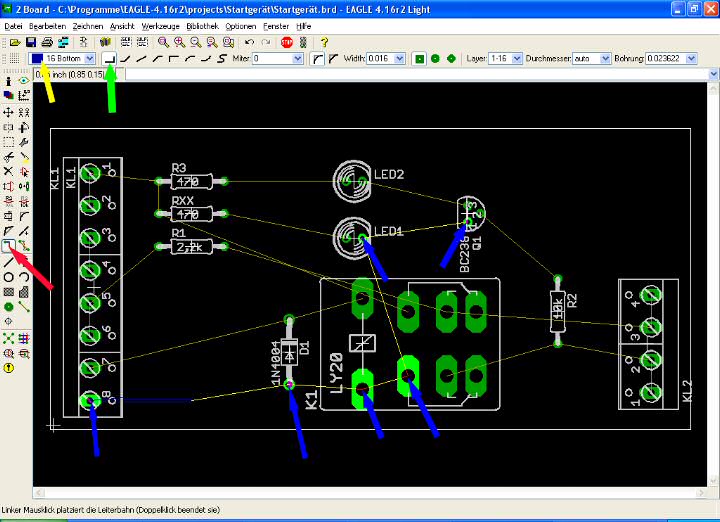Select the Info tool icon
Image resolution: width=720 pixels, height=522 pixels.
tap(8, 80)
